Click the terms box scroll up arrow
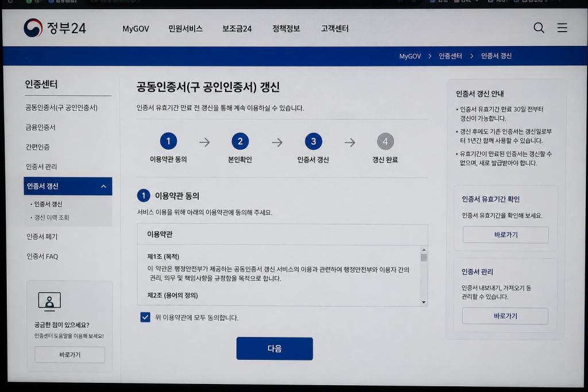 click(x=424, y=250)
